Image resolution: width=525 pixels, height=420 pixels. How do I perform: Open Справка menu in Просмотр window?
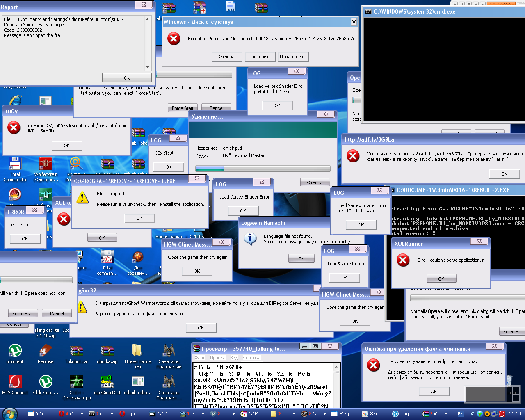tap(252, 358)
